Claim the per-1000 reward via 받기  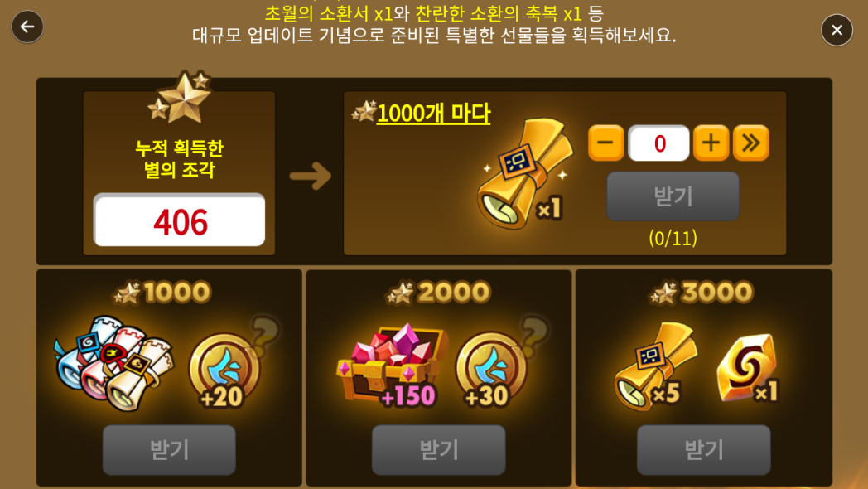click(x=673, y=196)
